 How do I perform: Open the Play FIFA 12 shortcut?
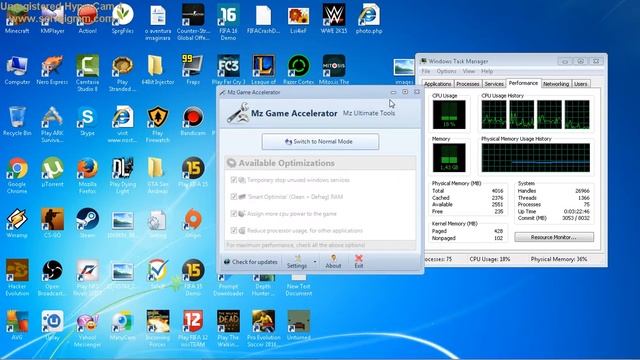tap(193, 329)
